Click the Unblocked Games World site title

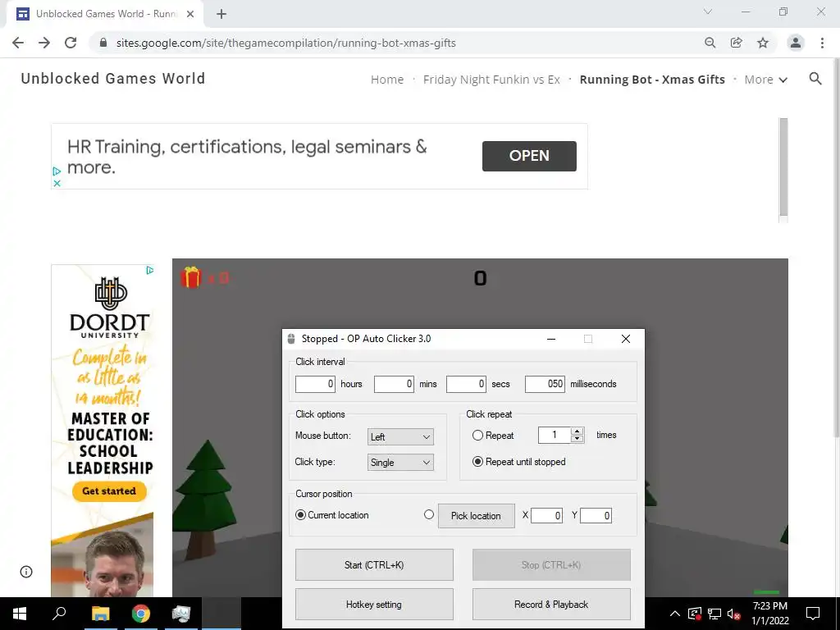click(x=113, y=78)
